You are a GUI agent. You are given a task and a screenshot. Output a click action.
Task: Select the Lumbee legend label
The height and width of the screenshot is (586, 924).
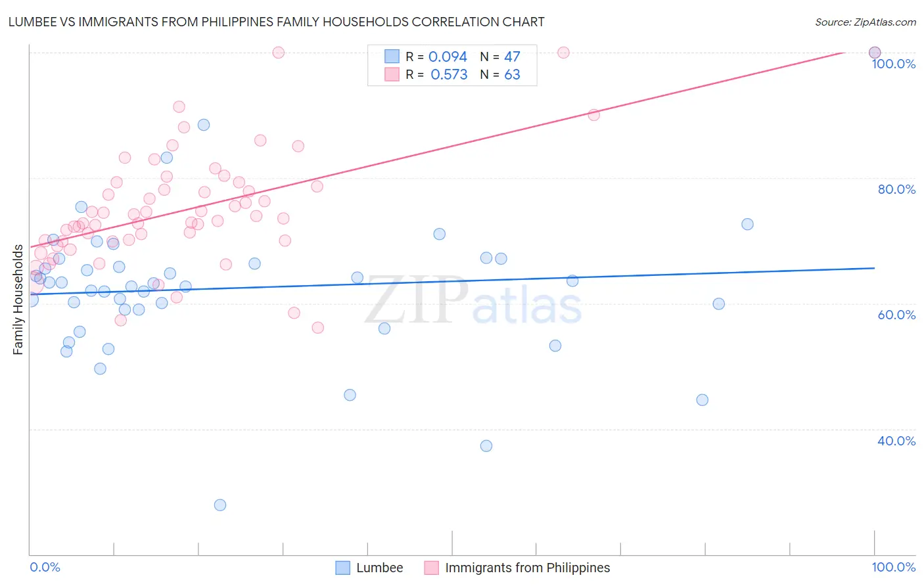pyautogui.click(x=379, y=568)
